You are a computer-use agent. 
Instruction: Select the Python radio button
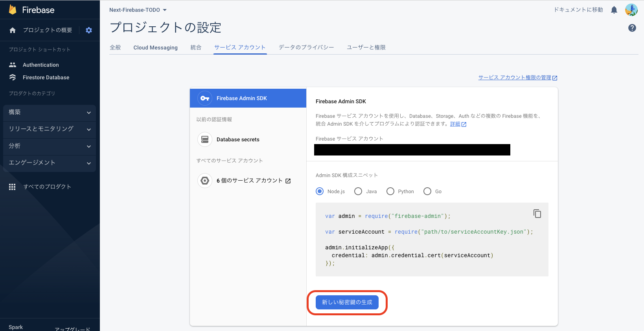(x=390, y=191)
